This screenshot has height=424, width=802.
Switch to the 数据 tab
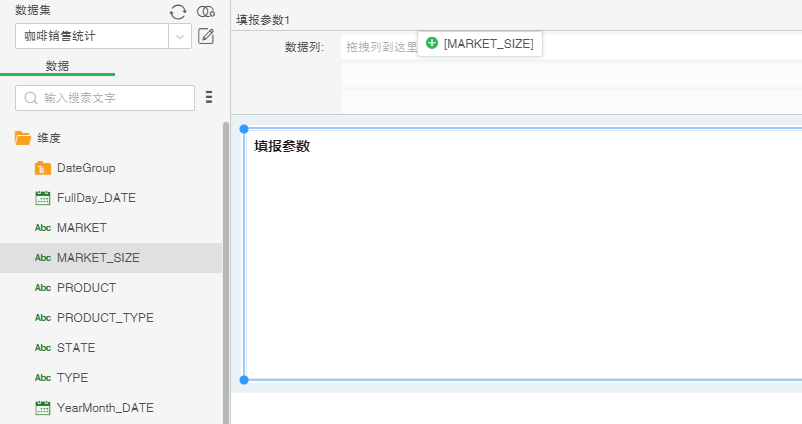[57, 66]
